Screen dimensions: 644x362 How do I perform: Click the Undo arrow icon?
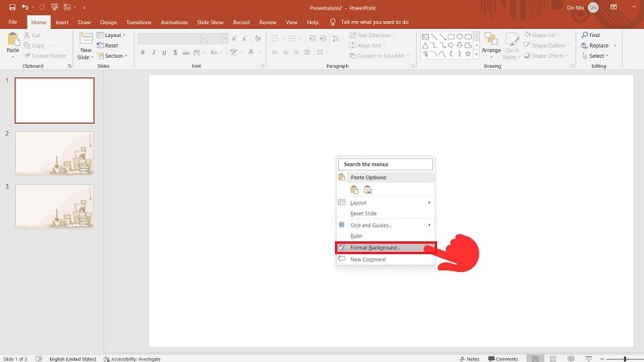pos(25,7)
